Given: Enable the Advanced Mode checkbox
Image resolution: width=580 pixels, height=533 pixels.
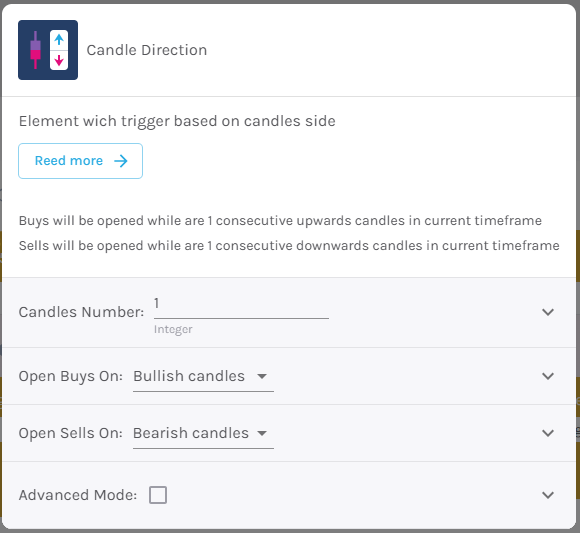Looking at the screenshot, I should pyautogui.click(x=158, y=495).
